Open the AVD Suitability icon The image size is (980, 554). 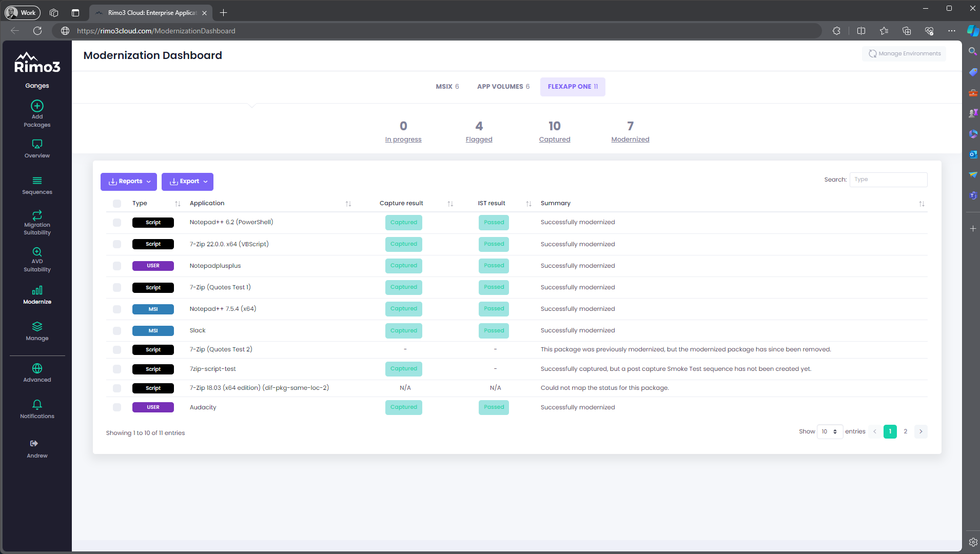point(37,252)
